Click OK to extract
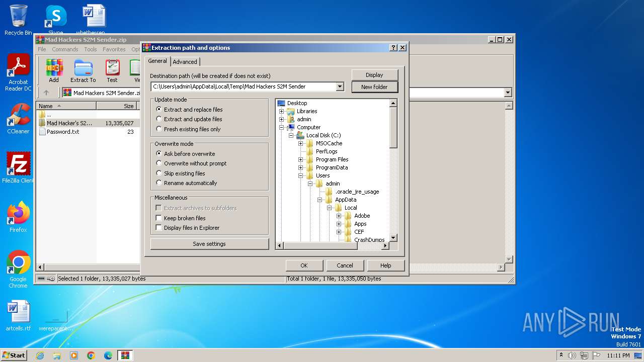Screen dimensions: 644x362 pos(304,265)
